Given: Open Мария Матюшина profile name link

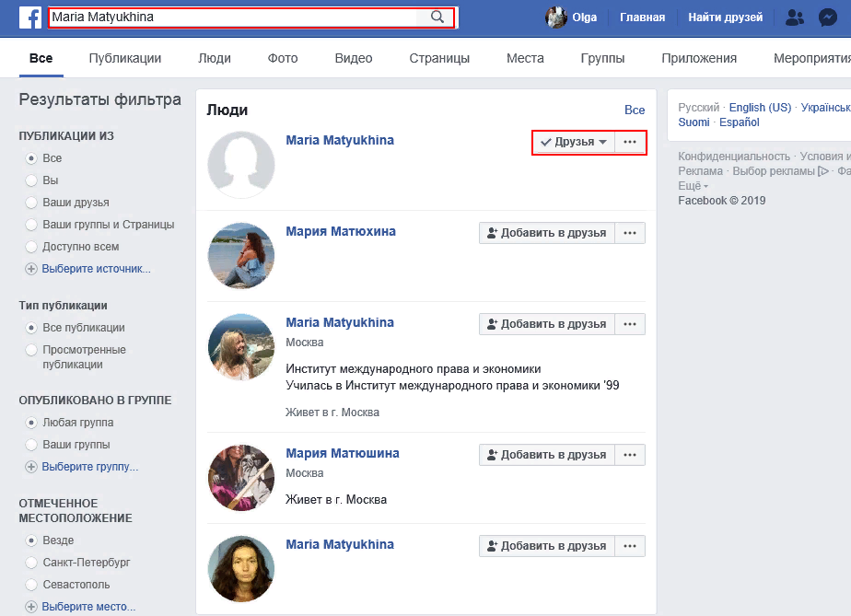Looking at the screenshot, I should pyautogui.click(x=343, y=453).
